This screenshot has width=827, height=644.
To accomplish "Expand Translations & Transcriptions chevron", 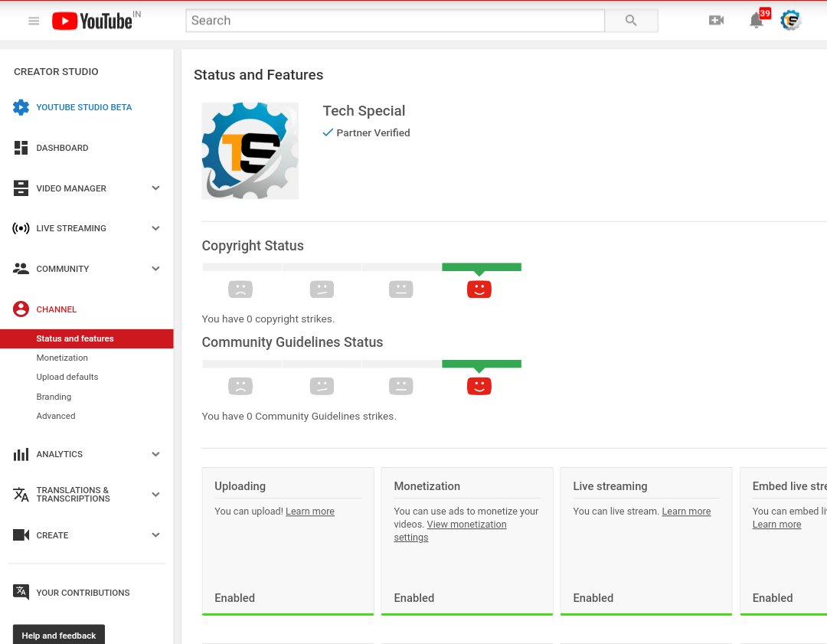I will click(155, 494).
